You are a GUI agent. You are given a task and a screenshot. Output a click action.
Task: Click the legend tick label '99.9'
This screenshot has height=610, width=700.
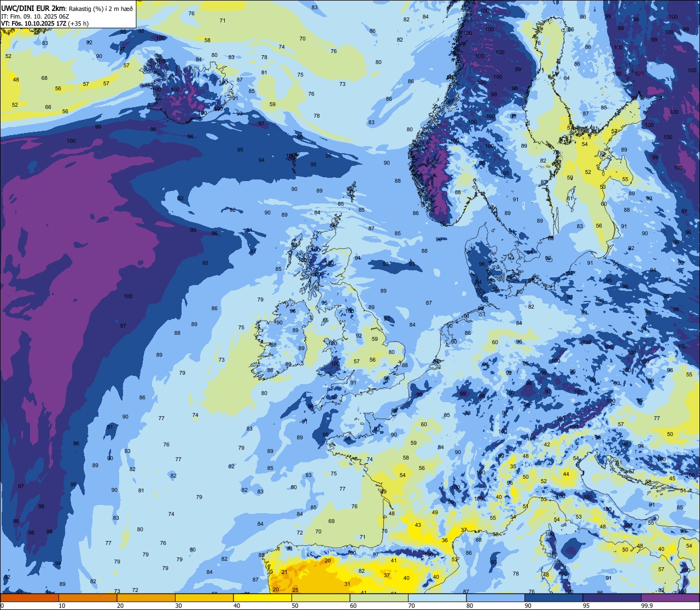click(x=647, y=605)
